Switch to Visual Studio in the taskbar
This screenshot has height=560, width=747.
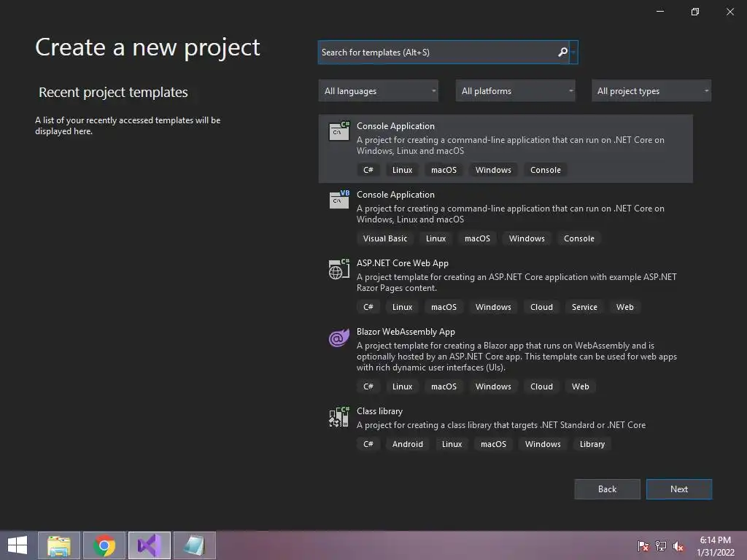click(x=149, y=545)
